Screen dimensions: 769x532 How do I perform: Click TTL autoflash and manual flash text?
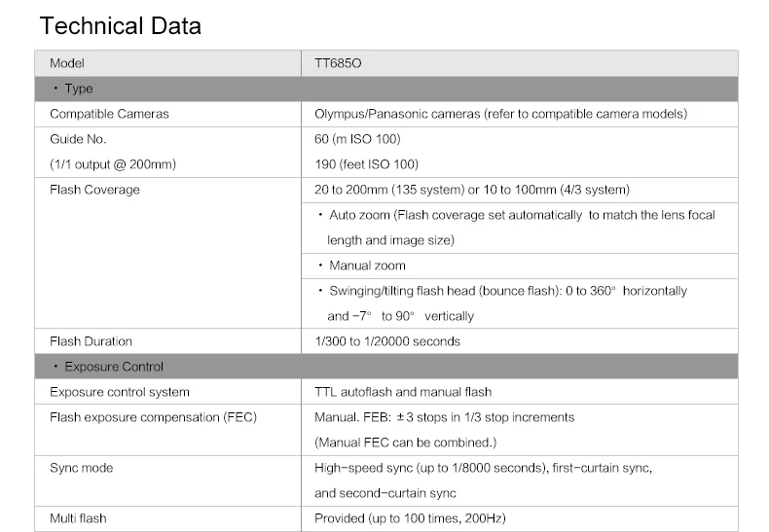(x=403, y=392)
